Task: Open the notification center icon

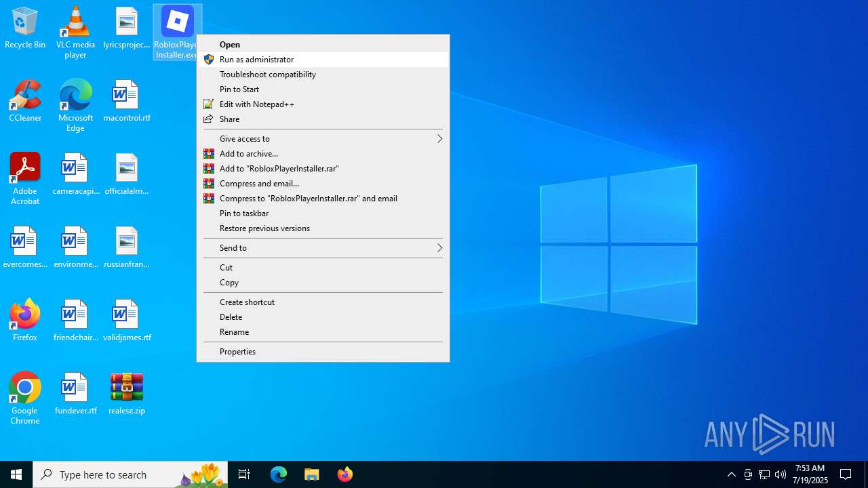Action: click(x=846, y=474)
